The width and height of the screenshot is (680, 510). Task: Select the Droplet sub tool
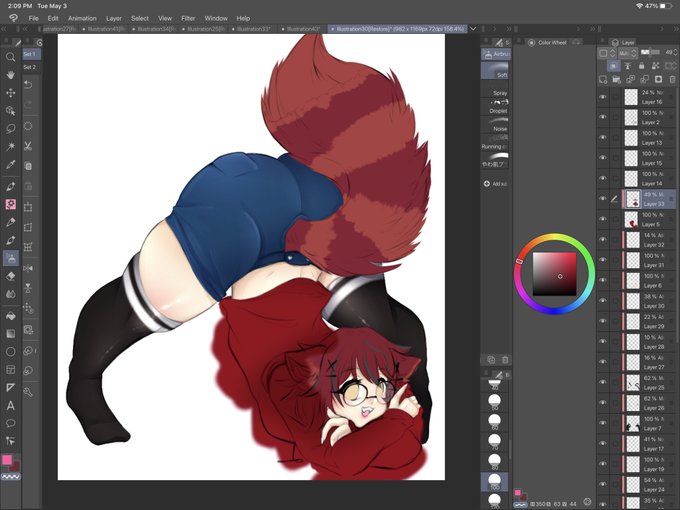pos(496,107)
